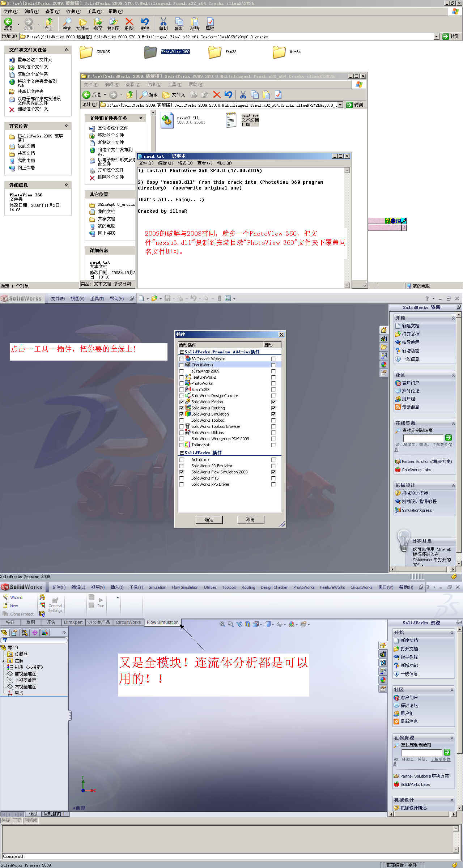Image resolution: width=463 pixels, height=868 pixels.
Task: Open the DimXpertManager tab icon
Action: coord(35,633)
